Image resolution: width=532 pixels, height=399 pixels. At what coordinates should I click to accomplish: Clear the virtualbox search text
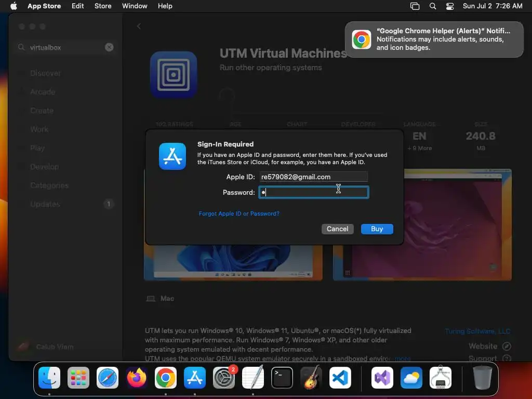pos(109,47)
